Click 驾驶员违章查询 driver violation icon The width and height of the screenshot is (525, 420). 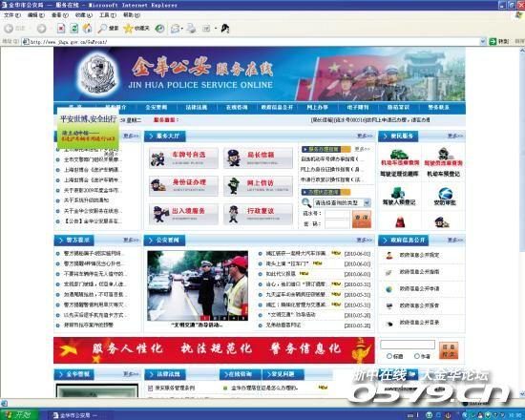tap(444, 154)
